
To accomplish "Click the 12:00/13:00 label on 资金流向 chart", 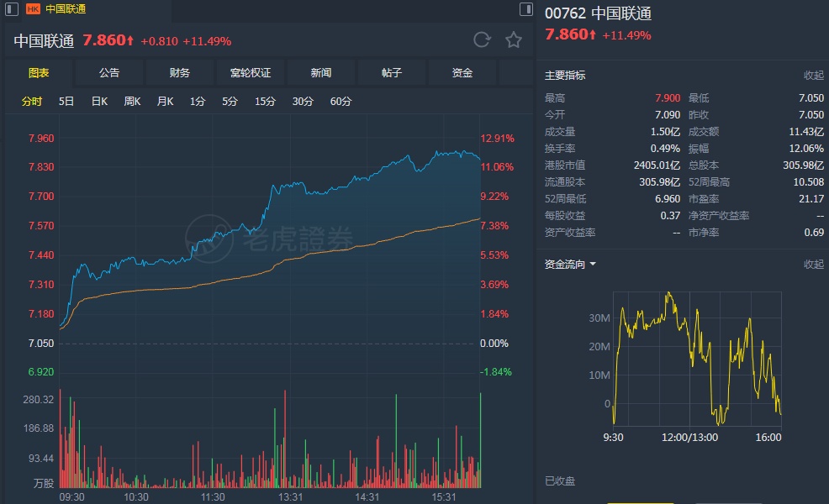I will [x=690, y=438].
